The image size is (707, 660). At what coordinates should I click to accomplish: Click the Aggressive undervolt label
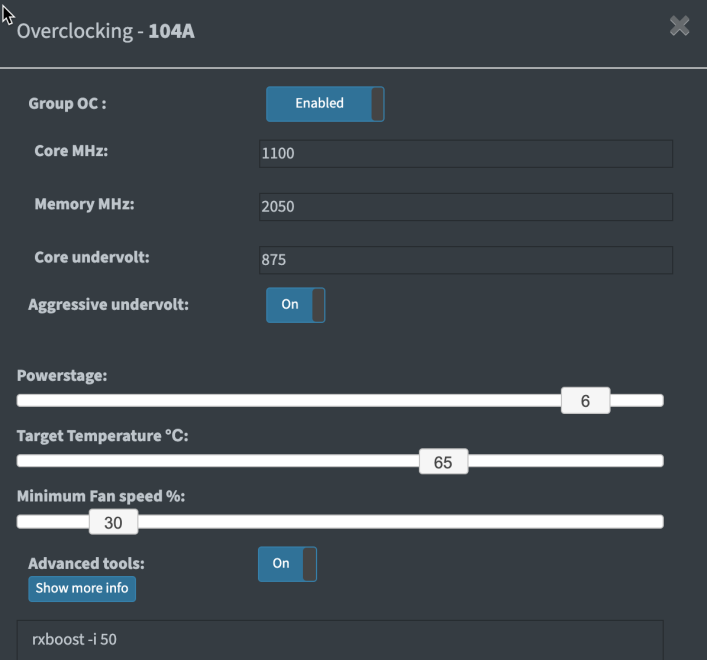[x=108, y=304]
